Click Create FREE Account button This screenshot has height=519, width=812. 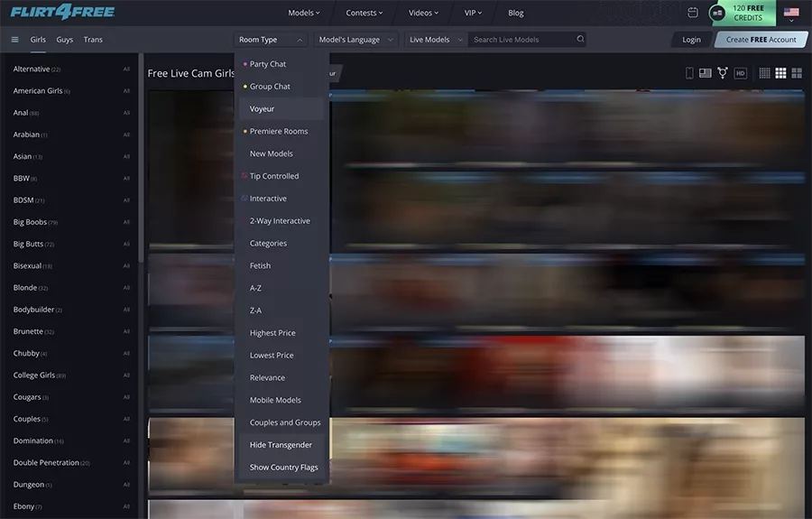761,40
